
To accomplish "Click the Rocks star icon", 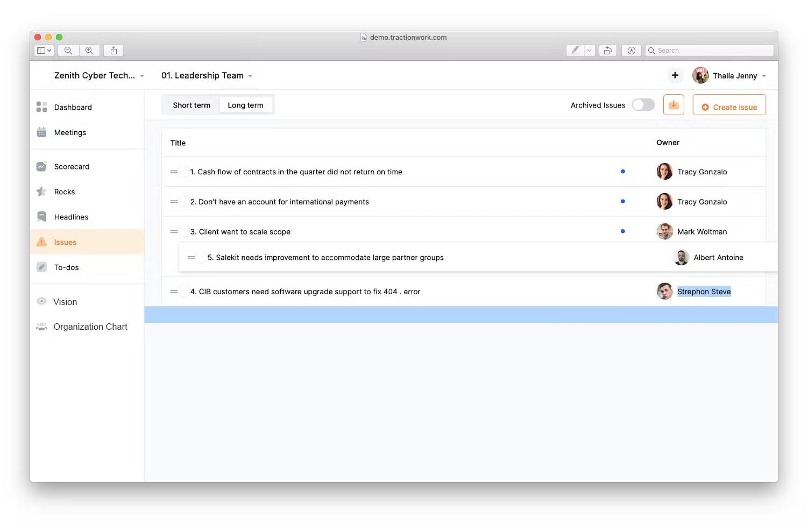I will (41, 191).
